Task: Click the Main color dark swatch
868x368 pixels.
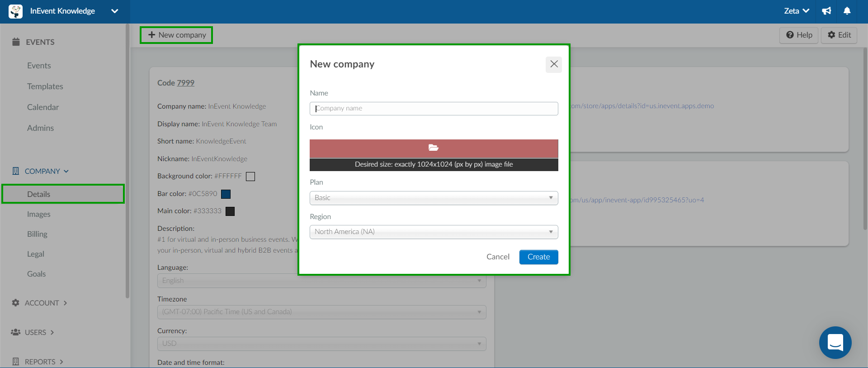Action: 230,211
